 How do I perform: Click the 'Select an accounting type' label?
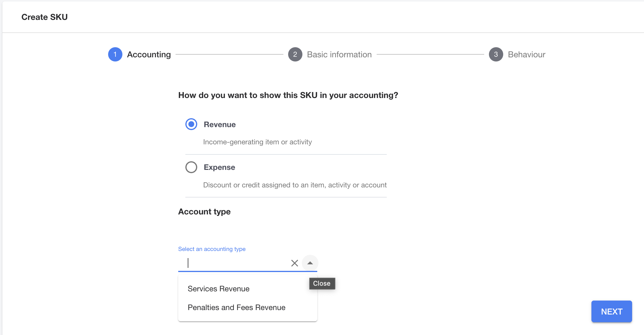212,249
